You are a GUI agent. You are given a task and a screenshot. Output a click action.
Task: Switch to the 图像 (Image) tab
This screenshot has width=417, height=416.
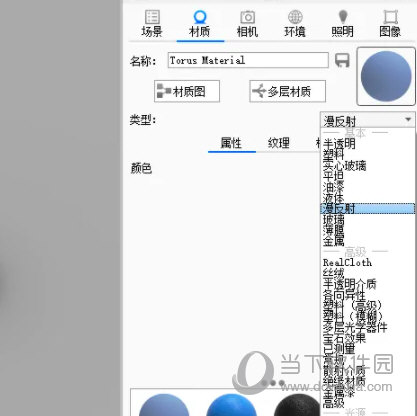(390, 24)
